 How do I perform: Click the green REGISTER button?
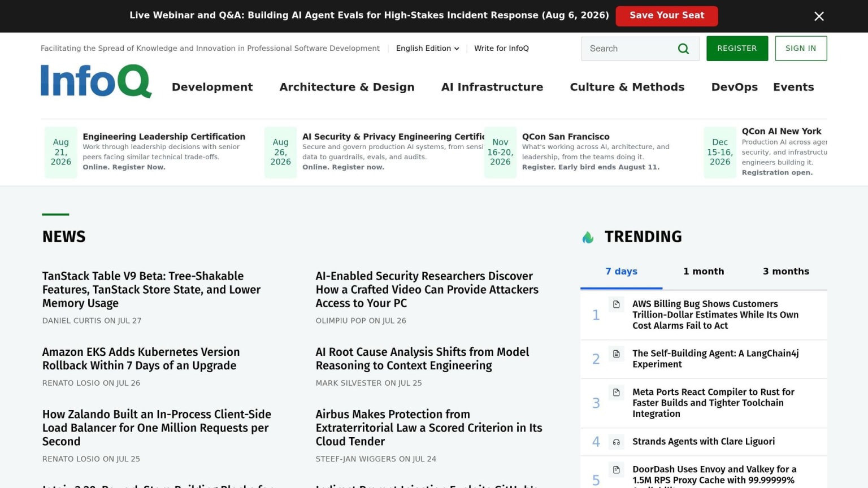pos(737,49)
